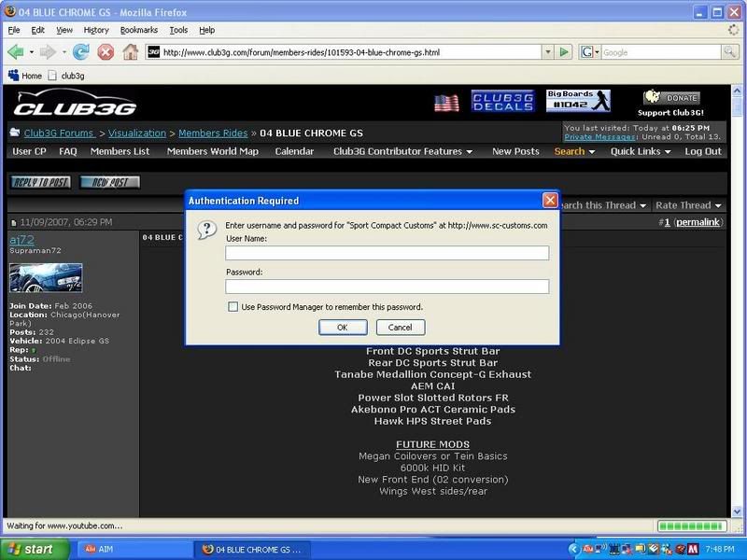Open New Posts in forum navigation
Image resolution: width=747 pixels, height=560 pixels.
pos(515,151)
